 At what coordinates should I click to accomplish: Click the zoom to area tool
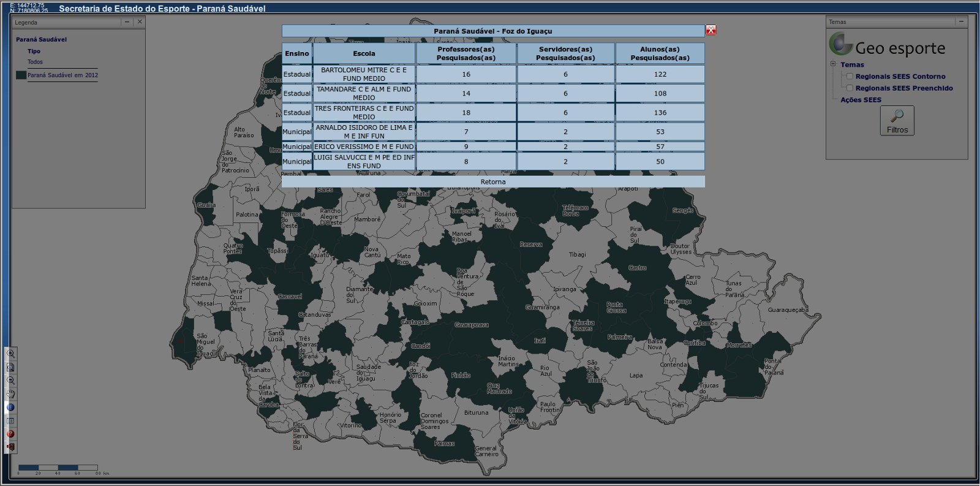click(10, 367)
